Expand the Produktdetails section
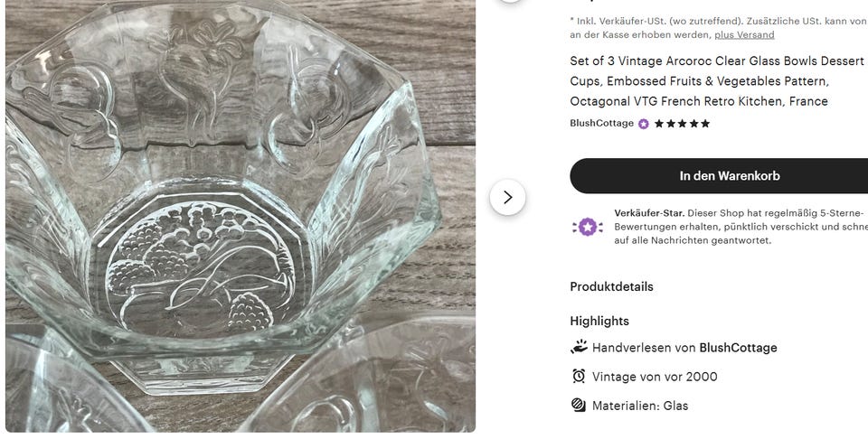This screenshot has width=868, height=439. tap(612, 286)
